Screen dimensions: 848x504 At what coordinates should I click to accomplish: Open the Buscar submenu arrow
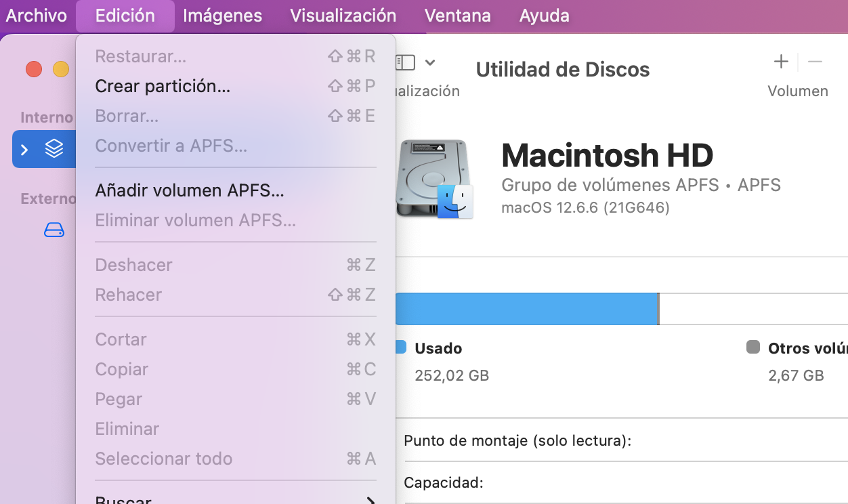(x=370, y=501)
